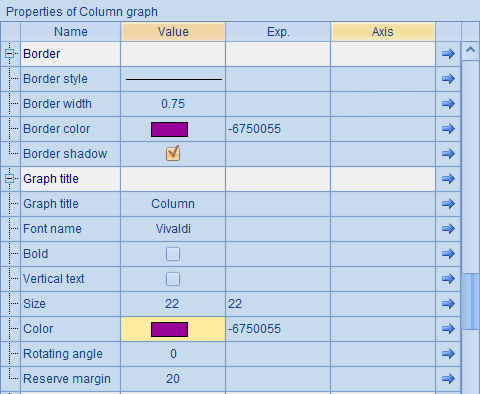The image size is (480, 394).
Task: Click the Exp. column header
Action: [x=278, y=32]
